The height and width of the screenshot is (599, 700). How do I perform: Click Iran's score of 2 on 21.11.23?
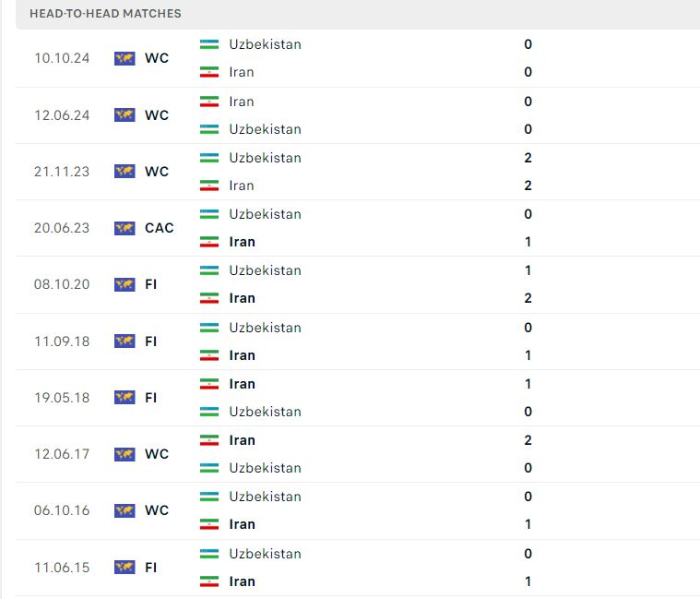528,186
